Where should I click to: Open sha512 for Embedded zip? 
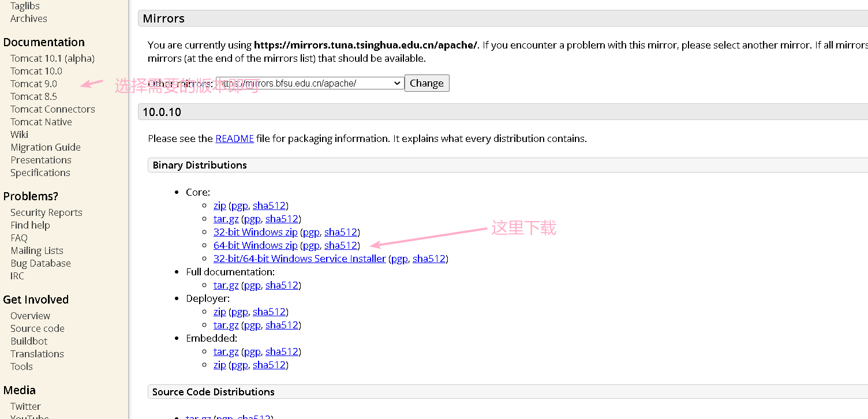269,365
